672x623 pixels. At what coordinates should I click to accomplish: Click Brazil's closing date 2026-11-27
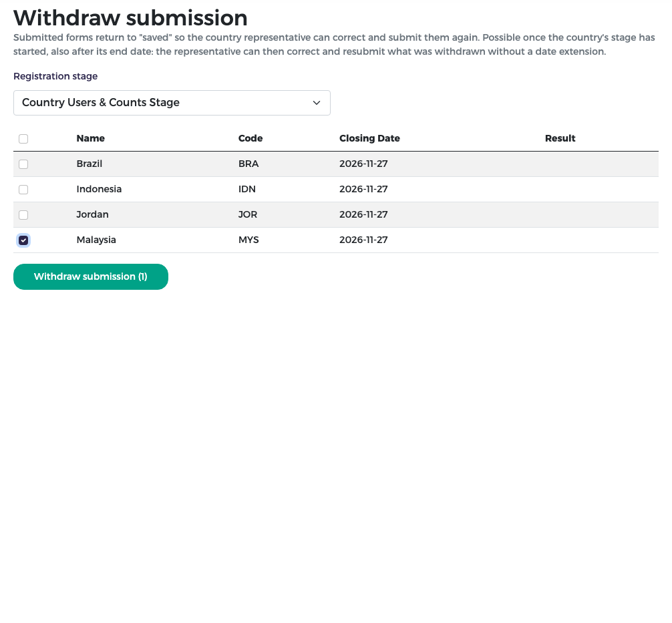coord(363,164)
